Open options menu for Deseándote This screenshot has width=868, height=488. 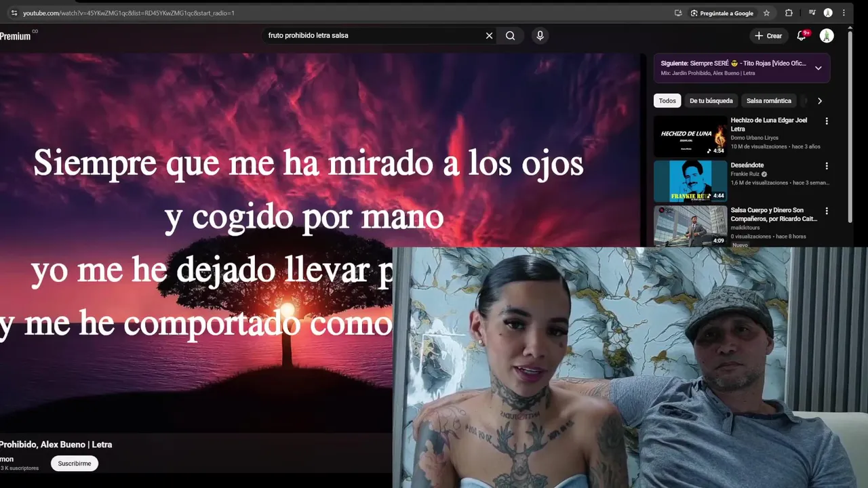coord(827,166)
